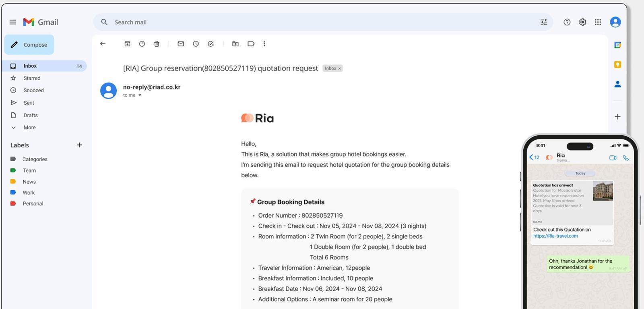Expand the recipient details arrow next to 'to me'

click(x=140, y=95)
